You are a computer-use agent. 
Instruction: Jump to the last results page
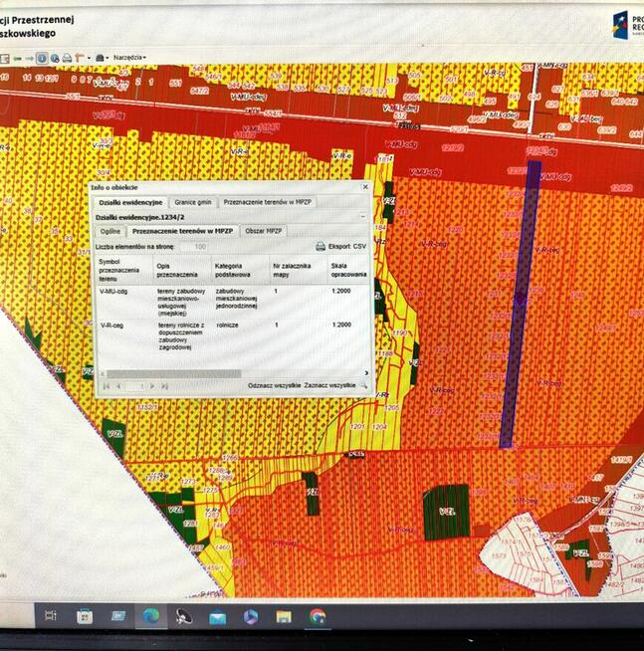click(x=164, y=385)
